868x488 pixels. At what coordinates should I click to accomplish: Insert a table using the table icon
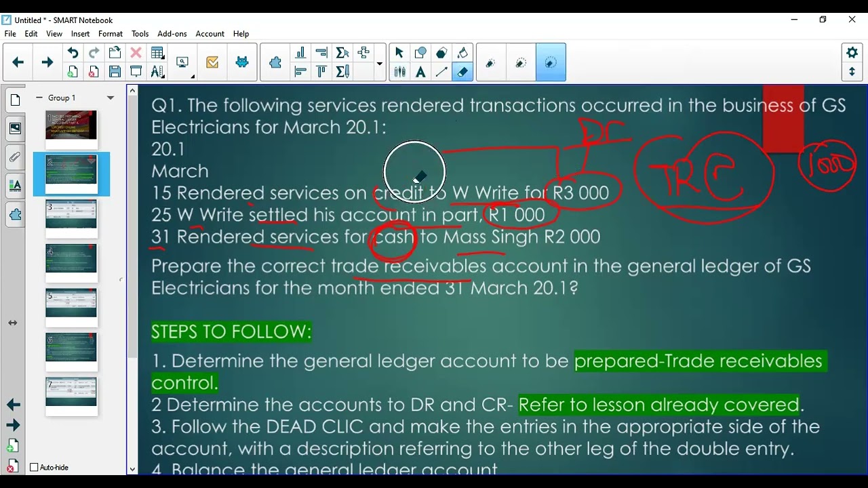tap(157, 53)
